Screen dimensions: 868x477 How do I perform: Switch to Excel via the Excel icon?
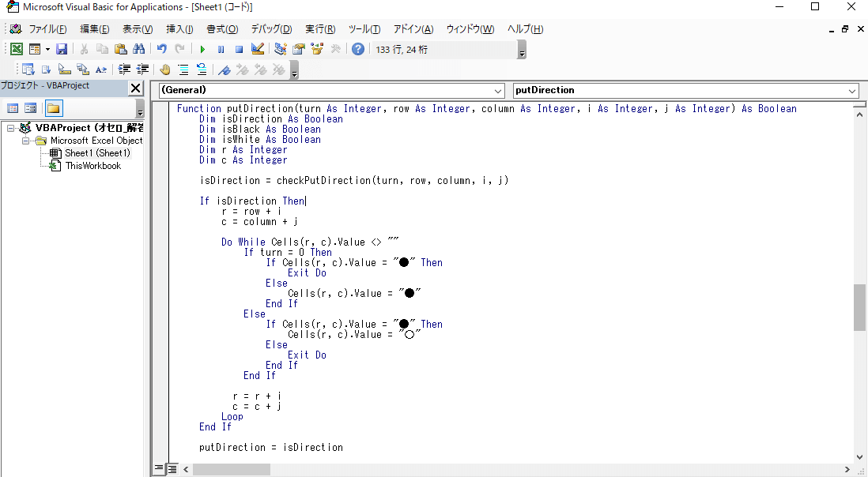[16, 48]
